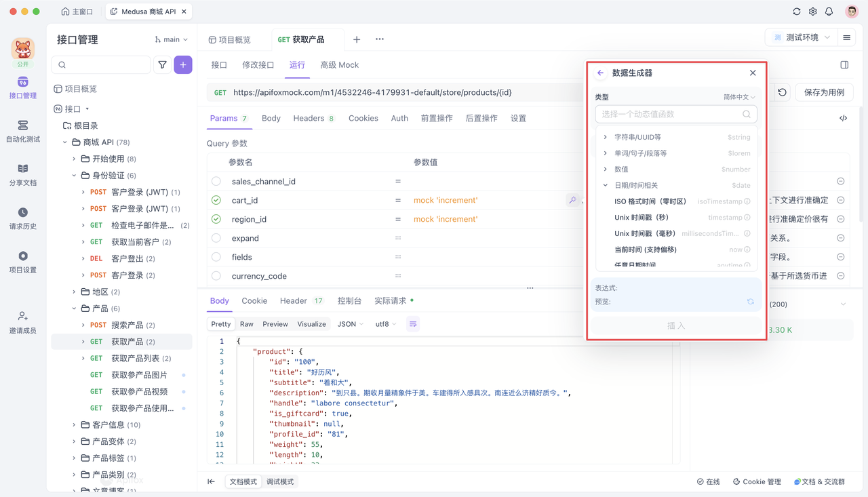Open the code snippet icon
868x497 pixels.
pos(844,118)
